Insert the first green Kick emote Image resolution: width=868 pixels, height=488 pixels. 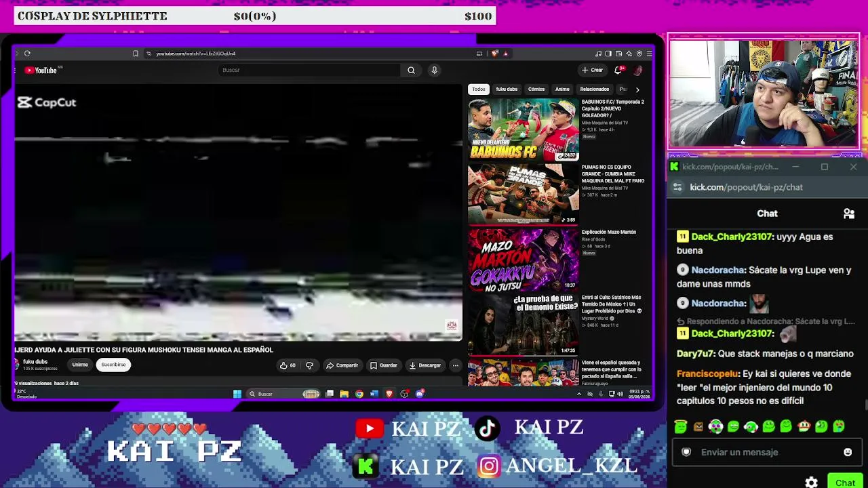click(681, 426)
